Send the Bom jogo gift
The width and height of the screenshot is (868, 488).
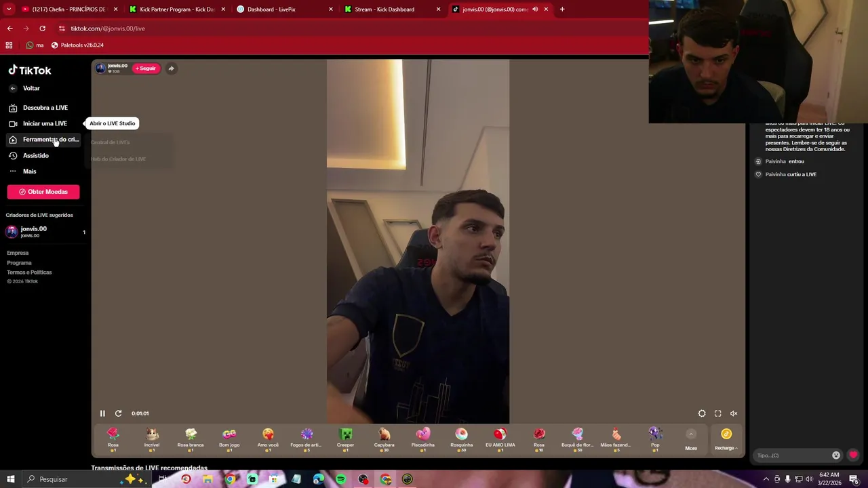coord(229,440)
